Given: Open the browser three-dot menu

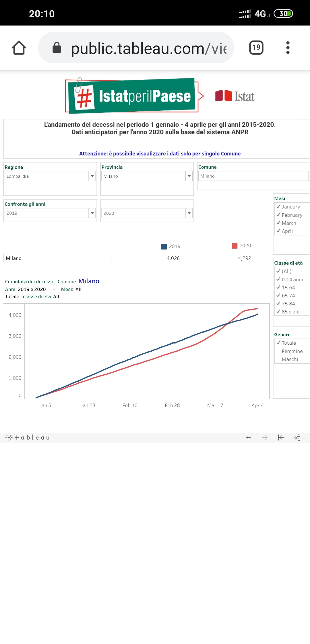Looking at the screenshot, I should pyautogui.click(x=288, y=48).
